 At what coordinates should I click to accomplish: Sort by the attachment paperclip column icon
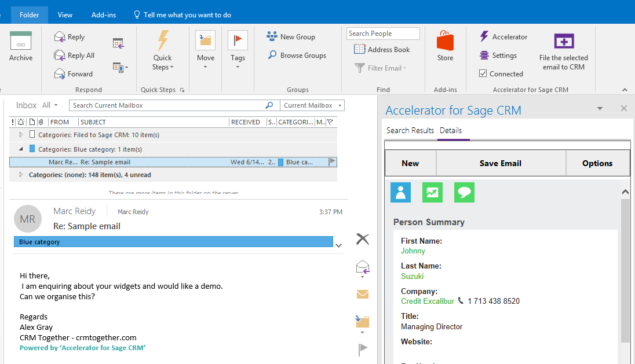point(41,122)
